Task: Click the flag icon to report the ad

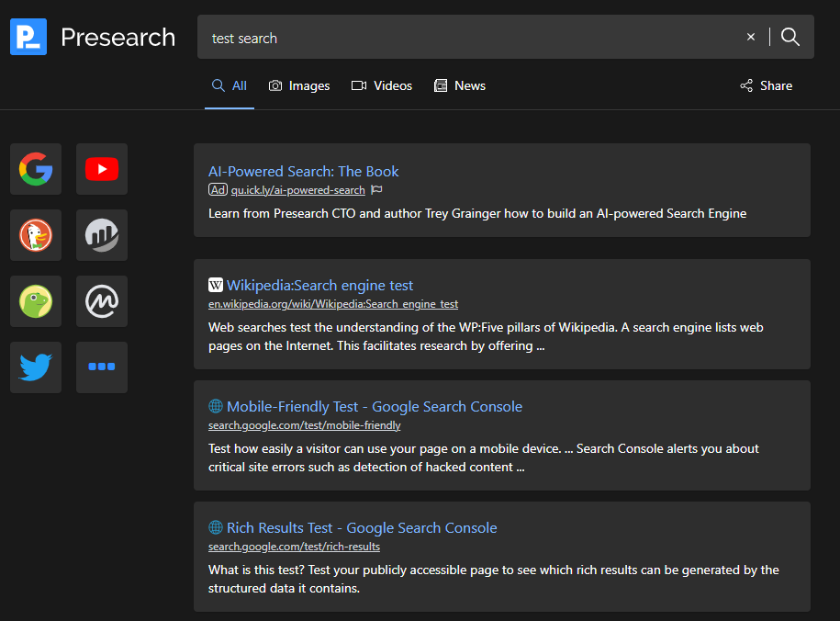Action: coord(376,190)
